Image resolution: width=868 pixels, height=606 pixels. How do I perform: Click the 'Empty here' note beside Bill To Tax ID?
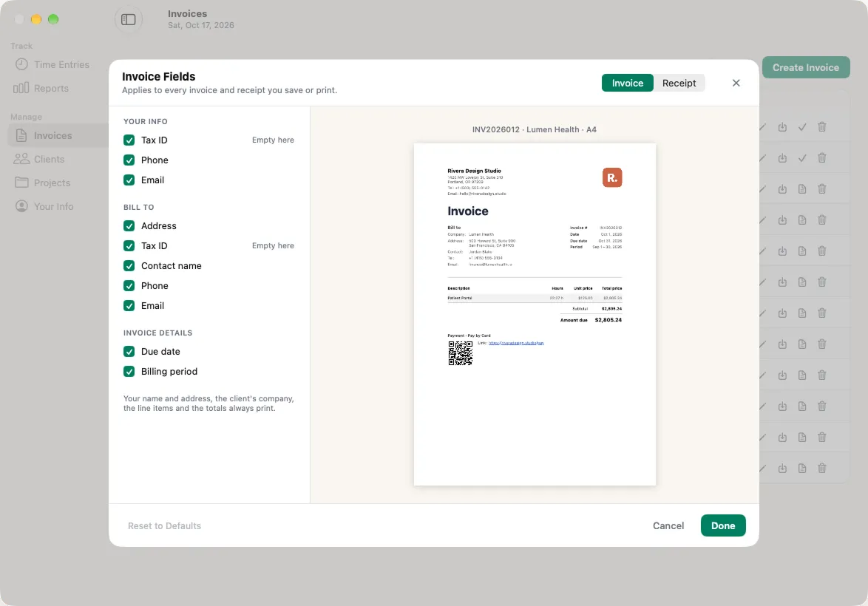[273, 245]
